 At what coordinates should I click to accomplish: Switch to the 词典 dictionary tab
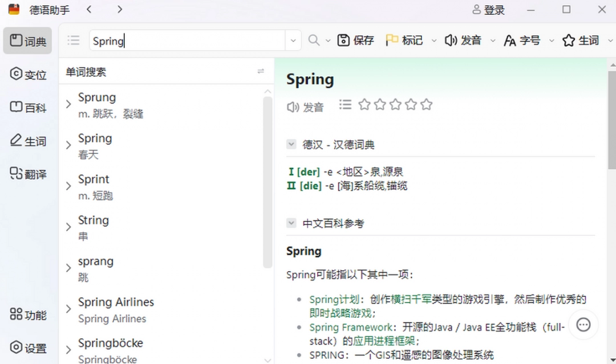[x=27, y=40]
